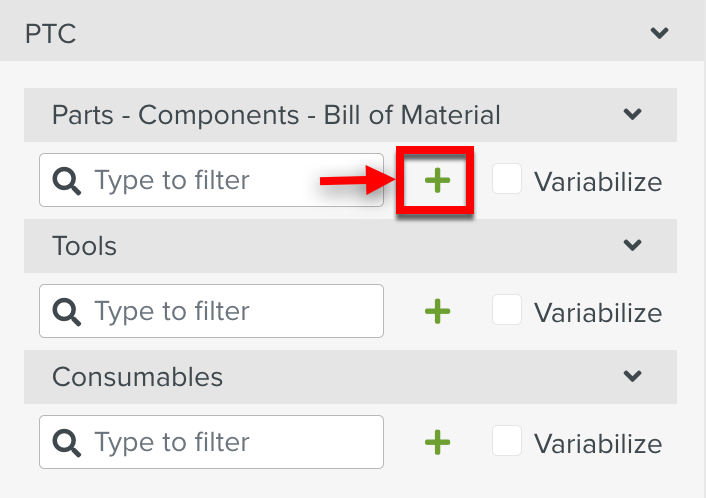The height and width of the screenshot is (498, 706).
Task: Collapse the PTC panel using its chevron
Action: pyautogui.click(x=659, y=33)
